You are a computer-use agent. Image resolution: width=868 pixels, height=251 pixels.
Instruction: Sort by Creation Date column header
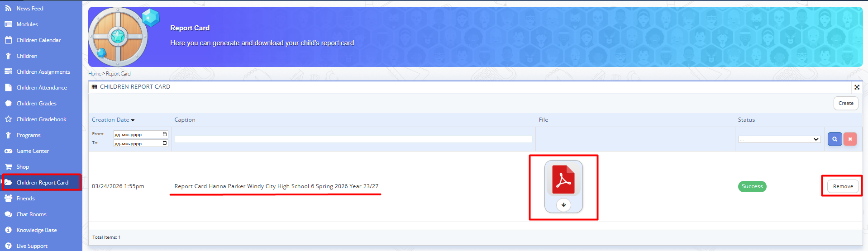[110, 120]
